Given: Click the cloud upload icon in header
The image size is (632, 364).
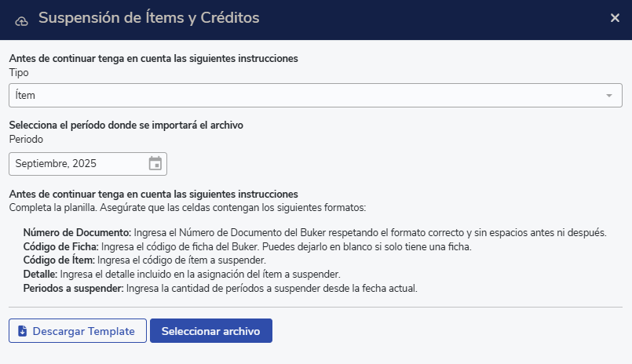Looking at the screenshot, I should click(22, 19).
